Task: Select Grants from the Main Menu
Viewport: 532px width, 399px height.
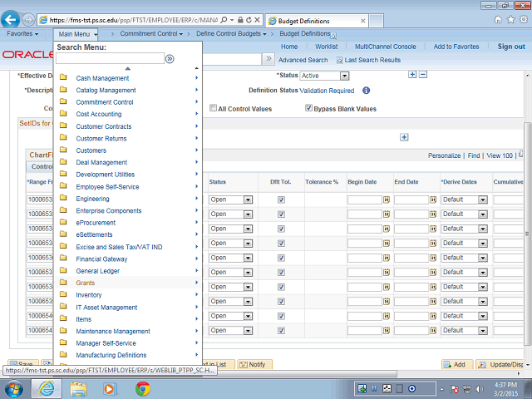Action: [86, 283]
